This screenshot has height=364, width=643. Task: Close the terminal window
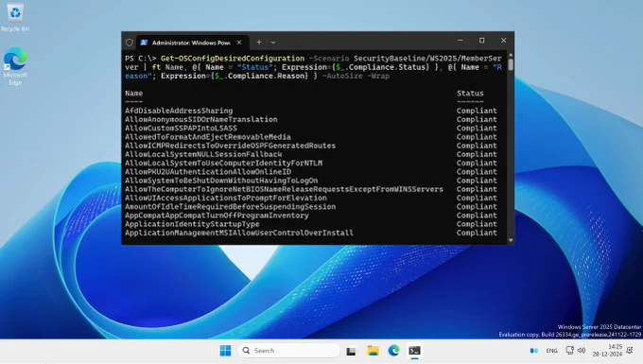pyautogui.click(x=504, y=40)
